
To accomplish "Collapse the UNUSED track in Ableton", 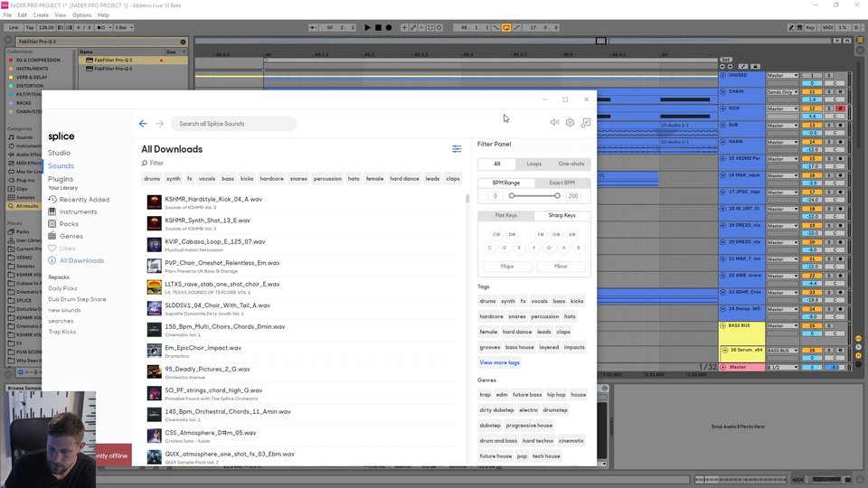I will pyautogui.click(x=723, y=75).
